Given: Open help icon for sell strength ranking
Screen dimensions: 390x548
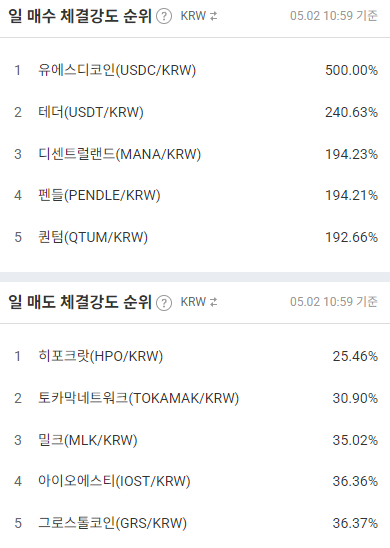Looking at the screenshot, I should tap(164, 303).
